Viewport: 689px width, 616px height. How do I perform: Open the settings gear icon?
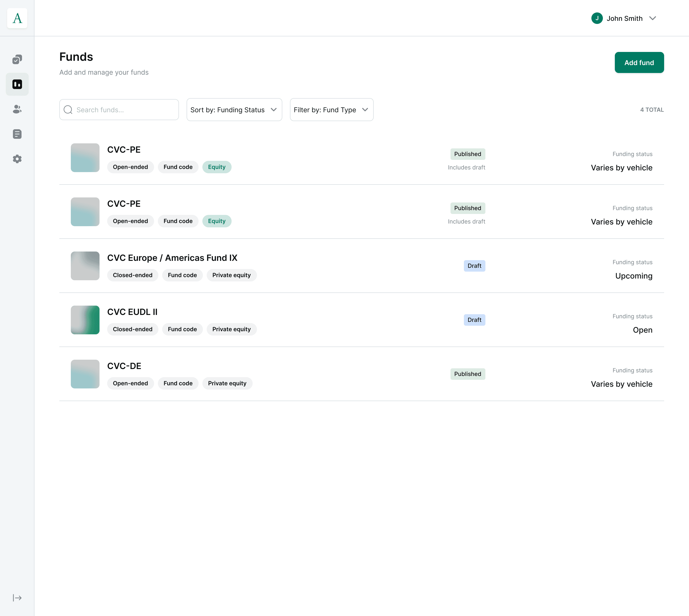[17, 159]
